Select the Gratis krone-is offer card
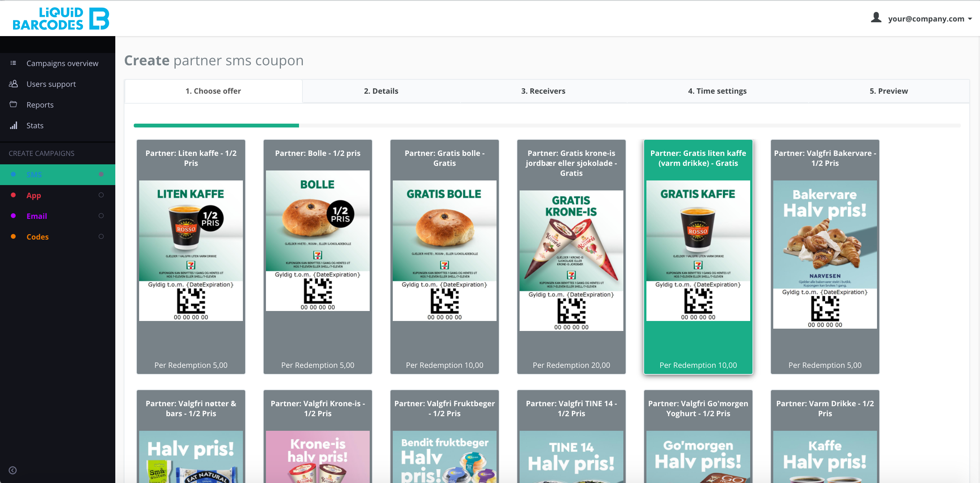Image resolution: width=980 pixels, height=483 pixels. click(571, 257)
